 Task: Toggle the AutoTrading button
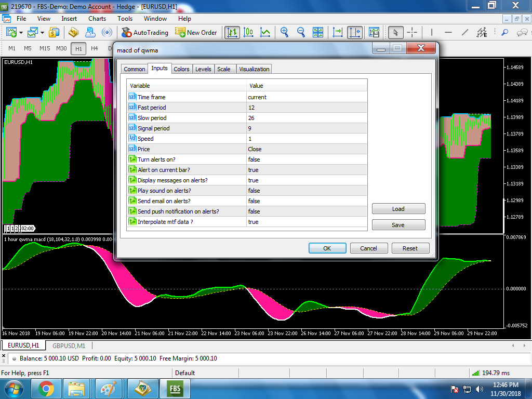click(145, 32)
